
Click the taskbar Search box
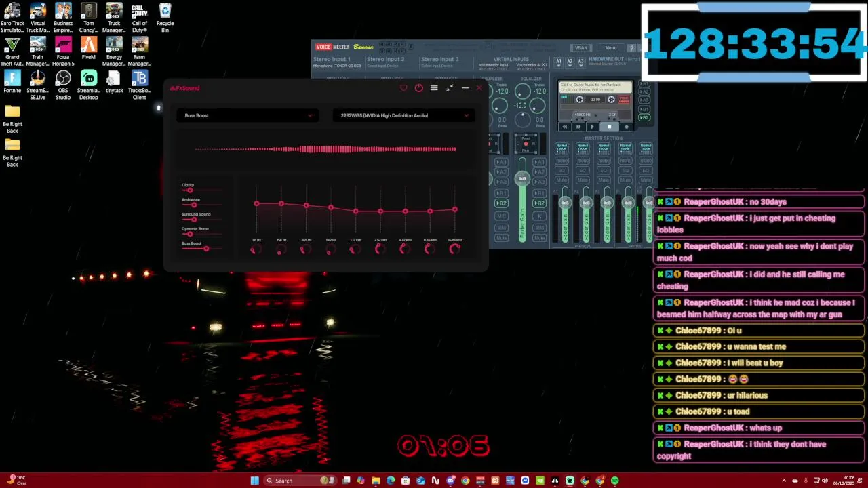[x=300, y=481]
